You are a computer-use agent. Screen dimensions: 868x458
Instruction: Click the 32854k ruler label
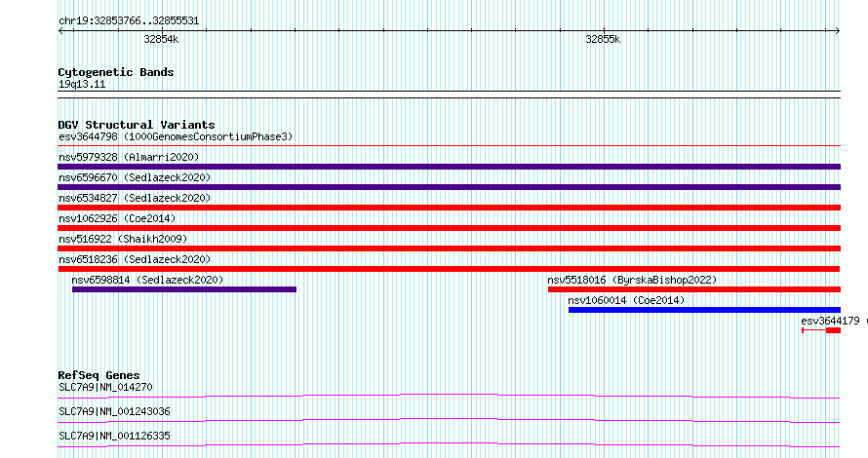(x=161, y=39)
